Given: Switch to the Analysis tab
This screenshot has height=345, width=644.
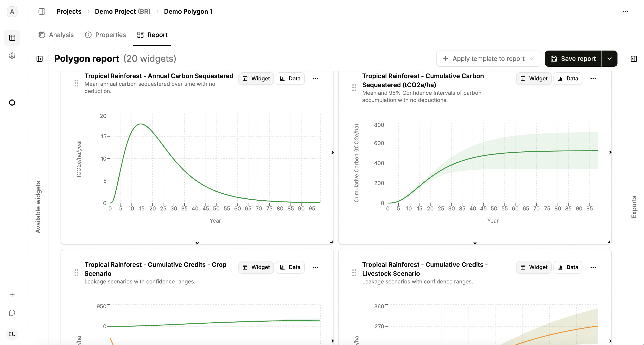Looking at the screenshot, I should (x=56, y=35).
